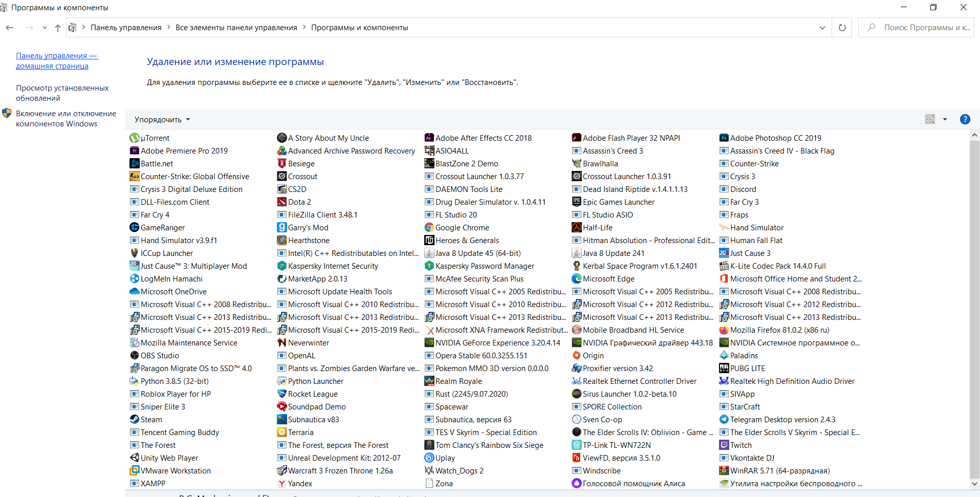Click the Half-Life icon
This screenshot has height=497, width=980.
click(x=577, y=228)
